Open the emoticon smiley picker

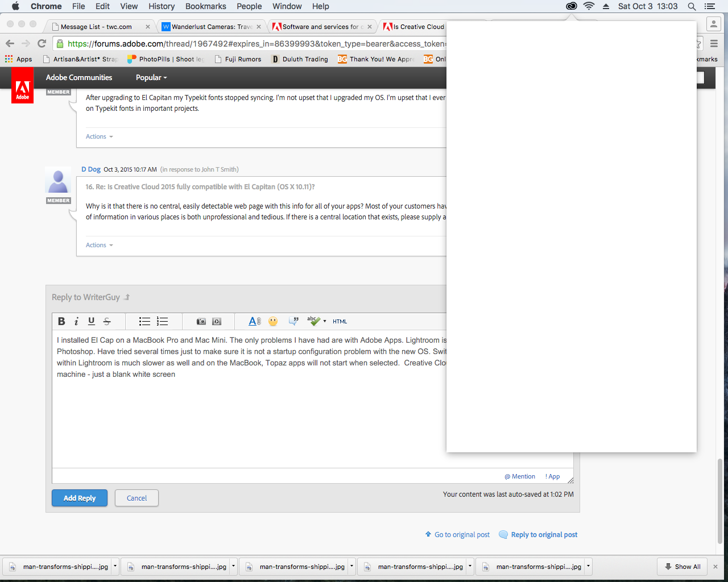273,321
